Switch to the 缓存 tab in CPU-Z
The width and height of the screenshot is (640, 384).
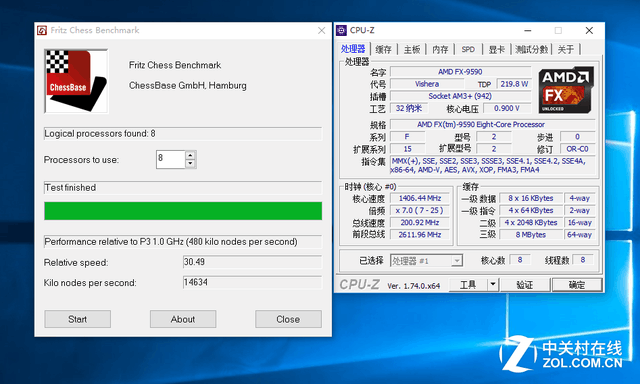[x=383, y=50]
